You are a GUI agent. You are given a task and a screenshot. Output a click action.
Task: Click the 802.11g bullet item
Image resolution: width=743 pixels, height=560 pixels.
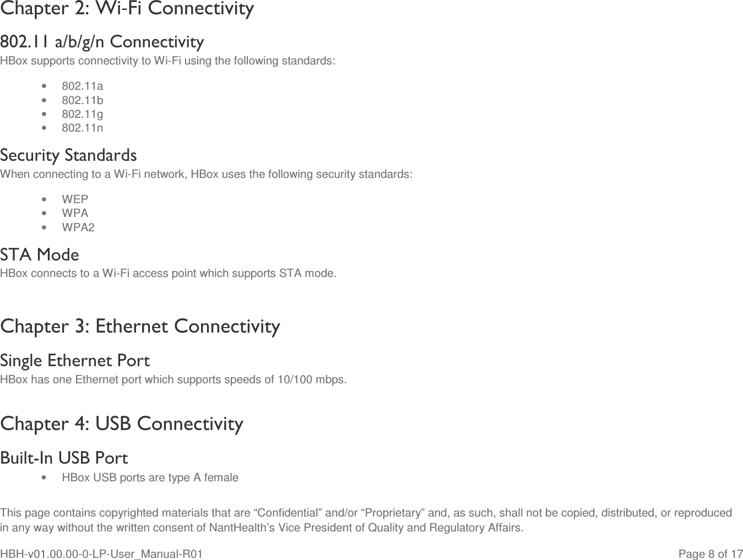click(x=82, y=114)
